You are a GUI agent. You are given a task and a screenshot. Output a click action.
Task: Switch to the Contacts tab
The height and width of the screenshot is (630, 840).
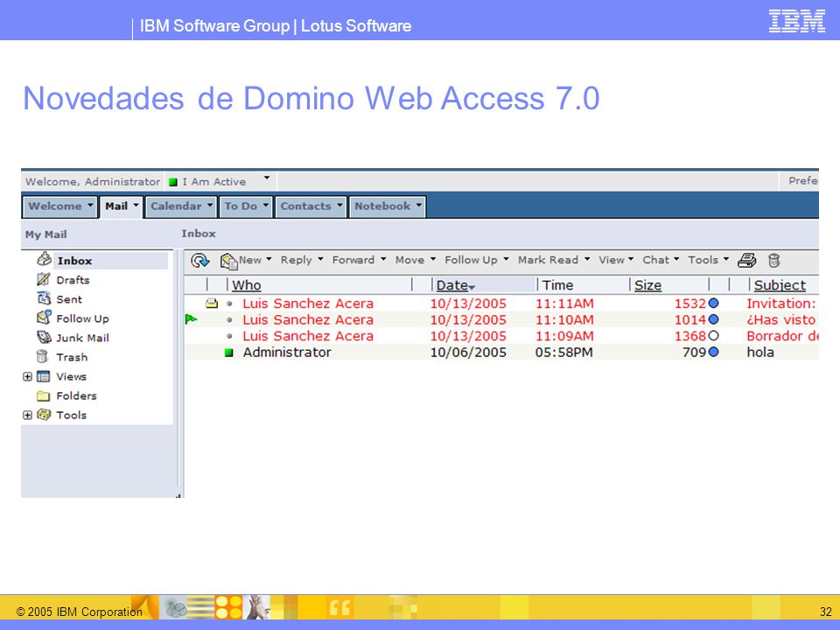(311, 206)
